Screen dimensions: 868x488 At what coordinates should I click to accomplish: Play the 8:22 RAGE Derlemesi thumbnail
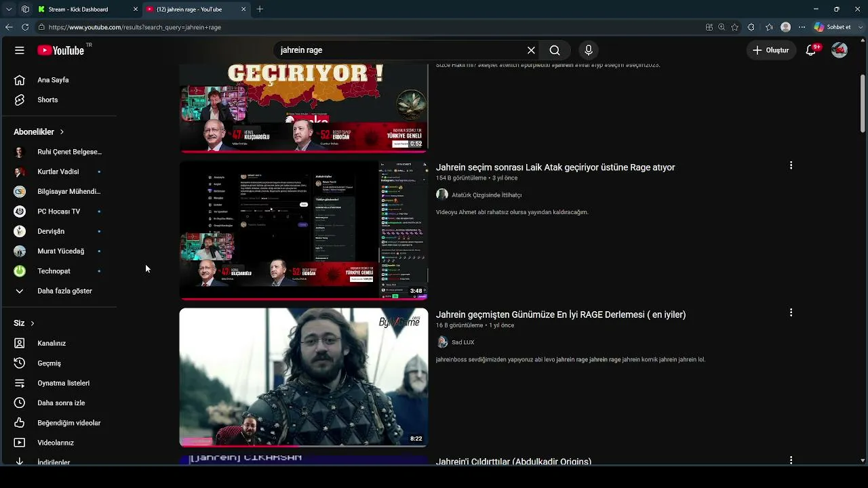(304, 378)
